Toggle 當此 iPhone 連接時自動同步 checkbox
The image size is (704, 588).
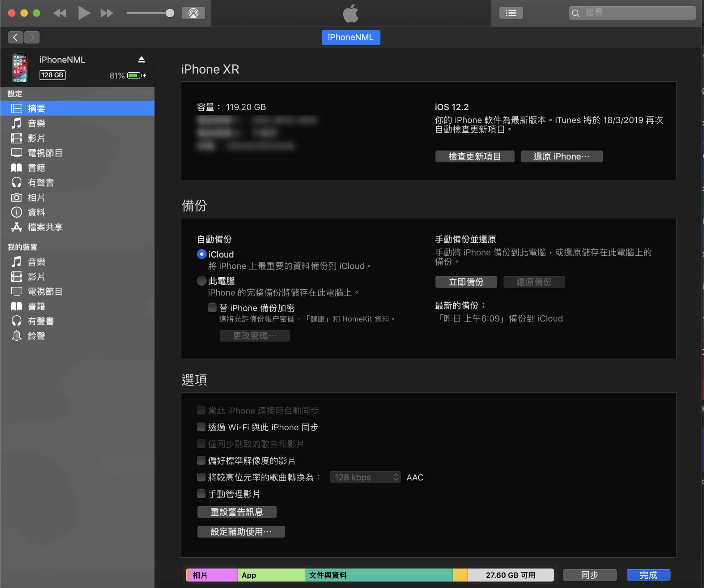pos(201,410)
